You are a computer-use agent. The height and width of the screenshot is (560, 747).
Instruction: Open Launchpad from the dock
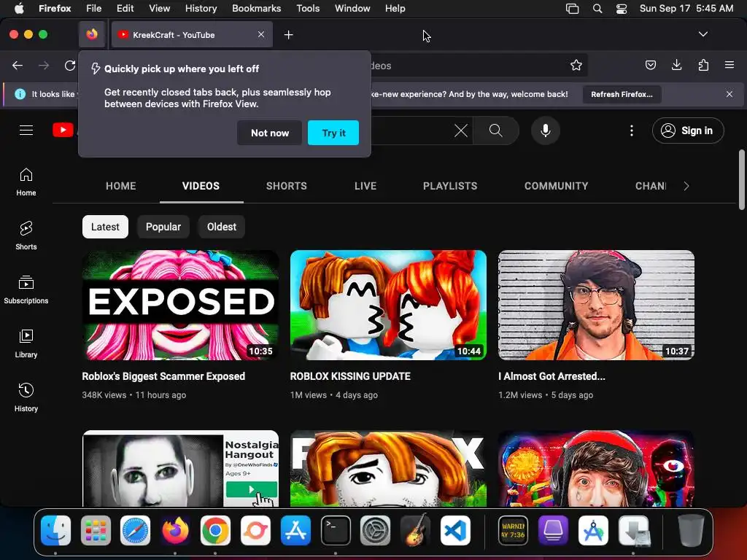tap(96, 531)
